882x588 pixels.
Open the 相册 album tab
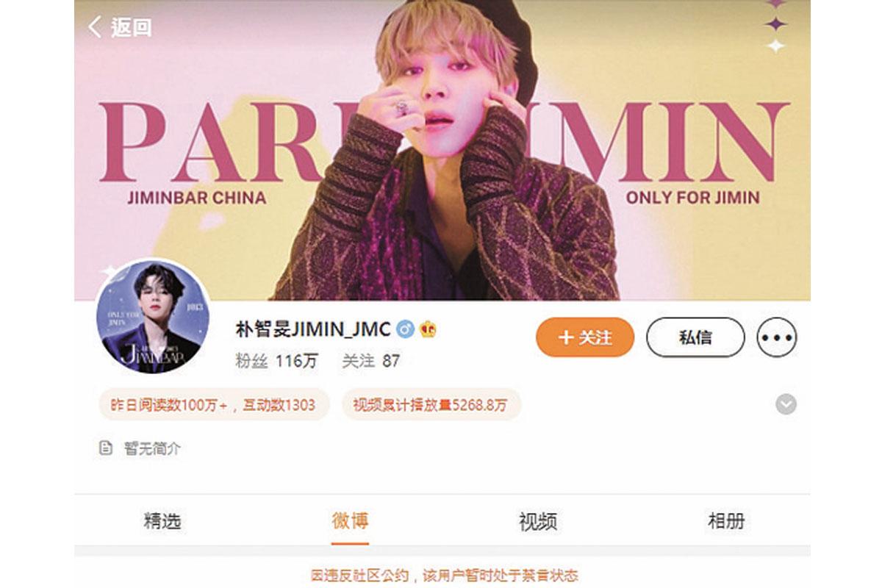coord(726,522)
